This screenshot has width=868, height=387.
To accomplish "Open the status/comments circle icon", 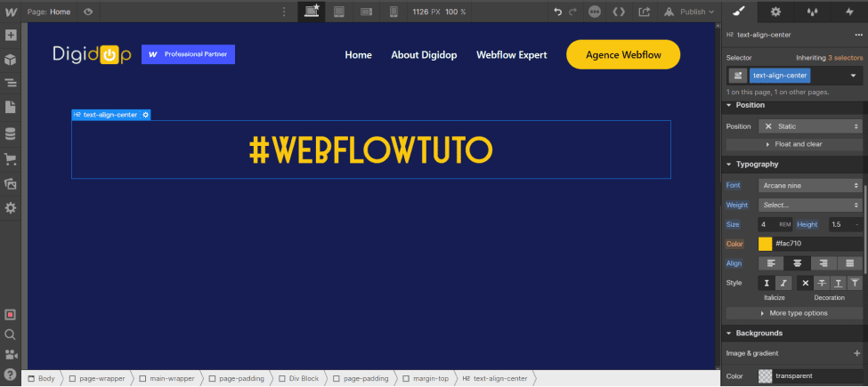I will [x=595, y=12].
